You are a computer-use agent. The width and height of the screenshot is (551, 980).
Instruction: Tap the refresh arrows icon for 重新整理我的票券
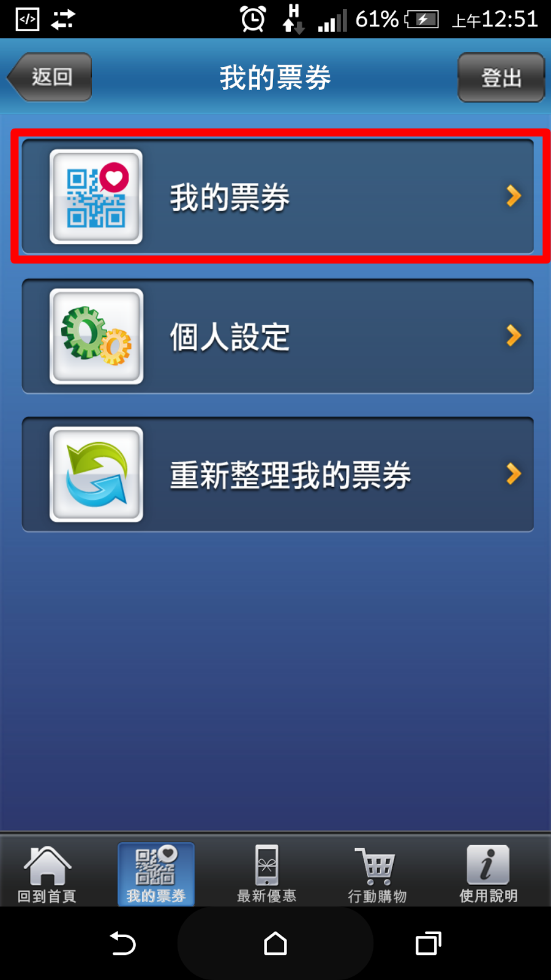click(96, 475)
